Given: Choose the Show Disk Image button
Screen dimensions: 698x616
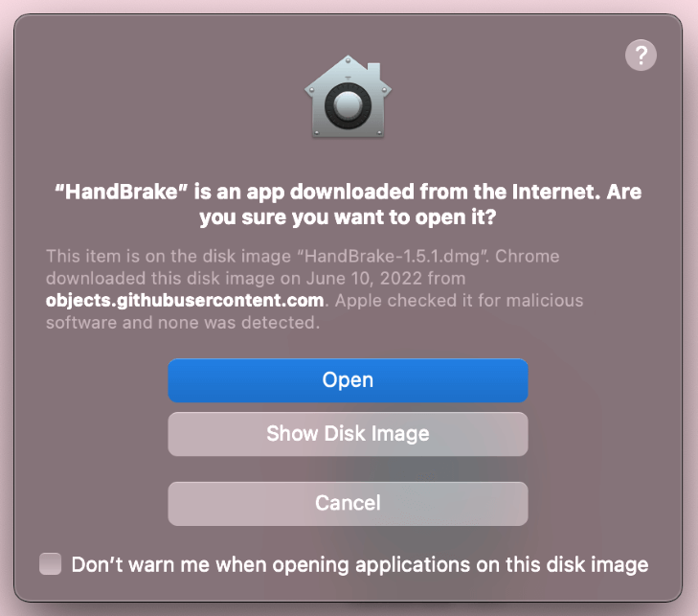Looking at the screenshot, I should tap(348, 434).
